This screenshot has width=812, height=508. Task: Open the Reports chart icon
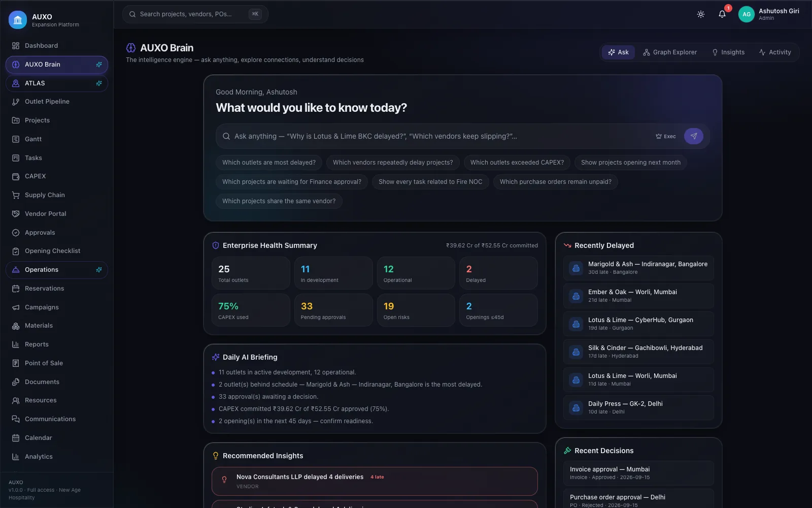click(x=16, y=344)
